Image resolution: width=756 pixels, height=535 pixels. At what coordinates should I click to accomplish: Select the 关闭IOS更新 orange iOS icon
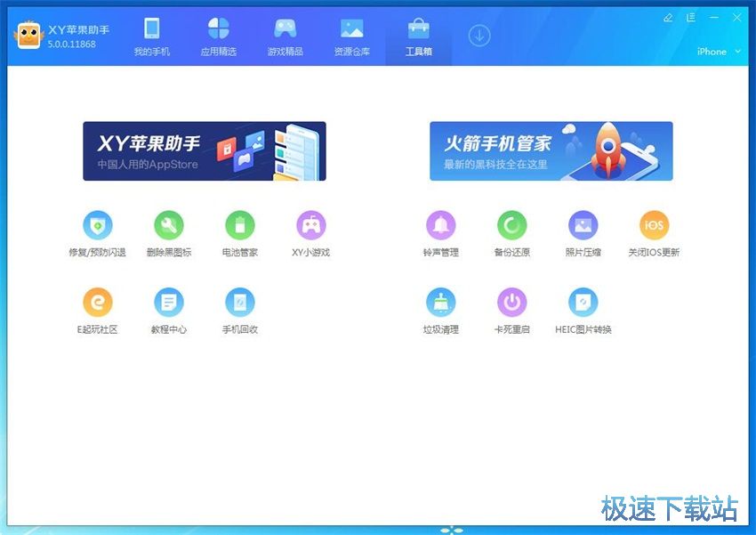pos(655,225)
